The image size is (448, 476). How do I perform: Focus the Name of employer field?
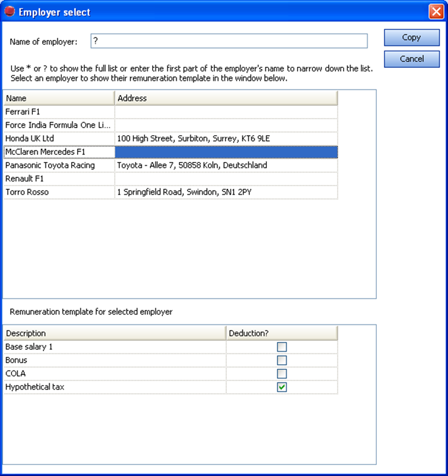click(229, 41)
